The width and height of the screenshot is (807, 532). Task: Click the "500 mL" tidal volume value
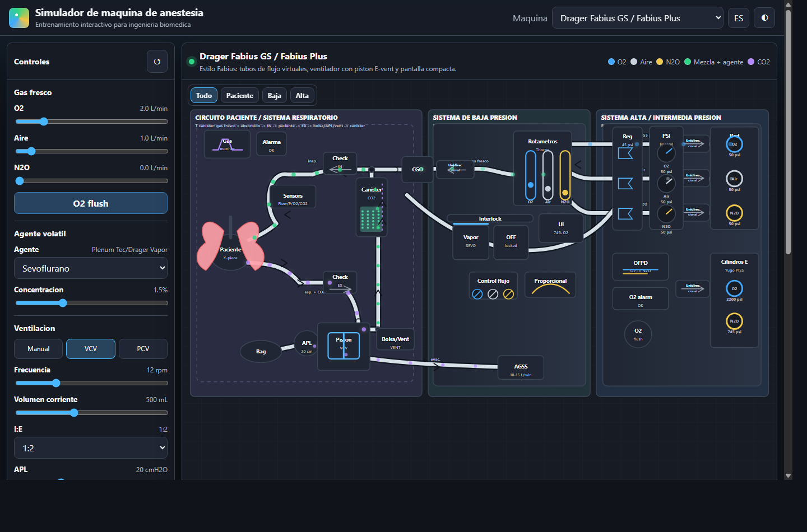pos(156,400)
